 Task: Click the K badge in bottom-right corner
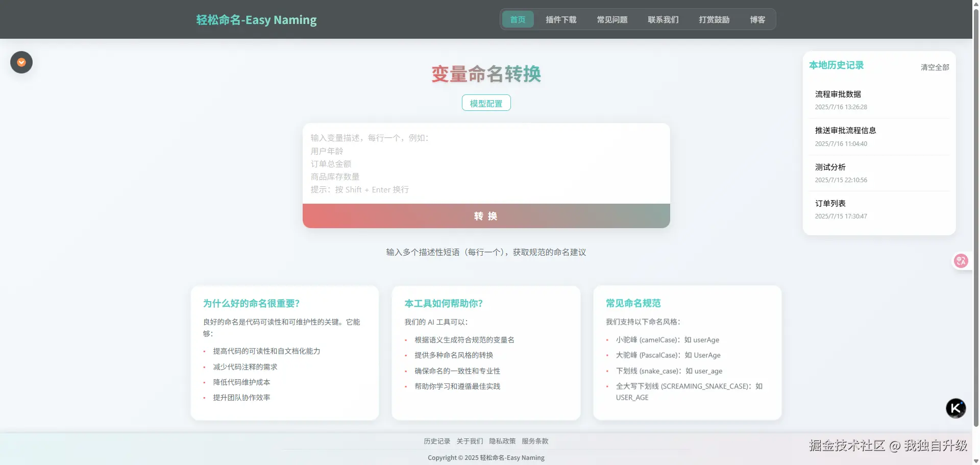(x=955, y=408)
